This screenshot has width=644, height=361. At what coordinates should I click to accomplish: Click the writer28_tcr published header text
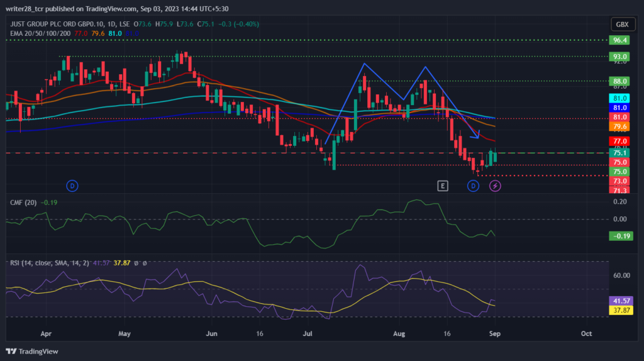[x=117, y=9]
